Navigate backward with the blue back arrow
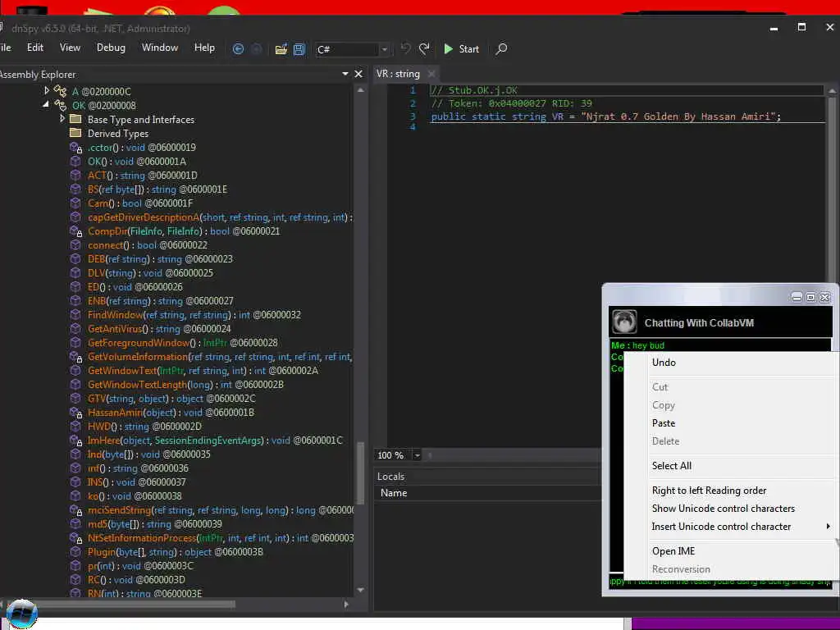The height and width of the screenshot is (630, 840). 239,49
